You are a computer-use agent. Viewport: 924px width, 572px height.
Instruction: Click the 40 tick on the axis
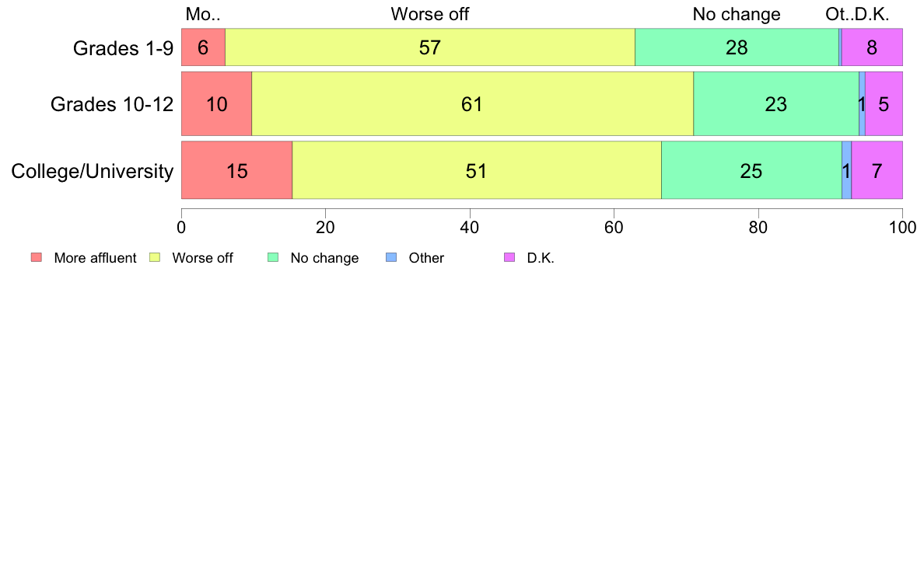(x=470, y=228)
